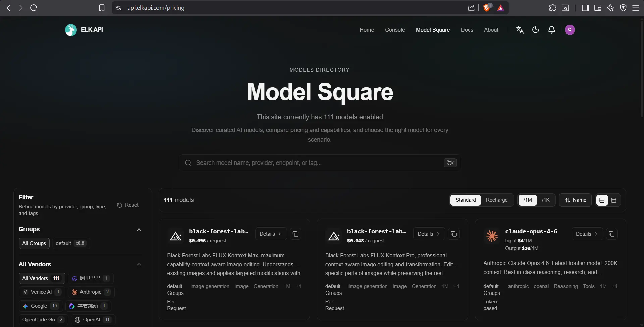Copy claude-opus-4-6 model name
The height and width of the screenshot is (327, 644).
(x=612, y=234)
